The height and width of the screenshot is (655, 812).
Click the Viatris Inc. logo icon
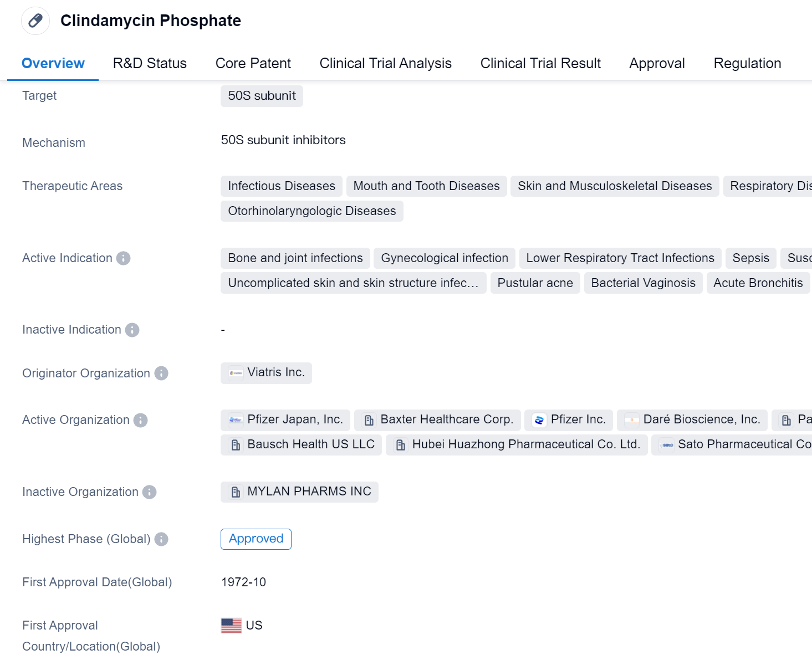pyautogui.click(x=236, y=373)
